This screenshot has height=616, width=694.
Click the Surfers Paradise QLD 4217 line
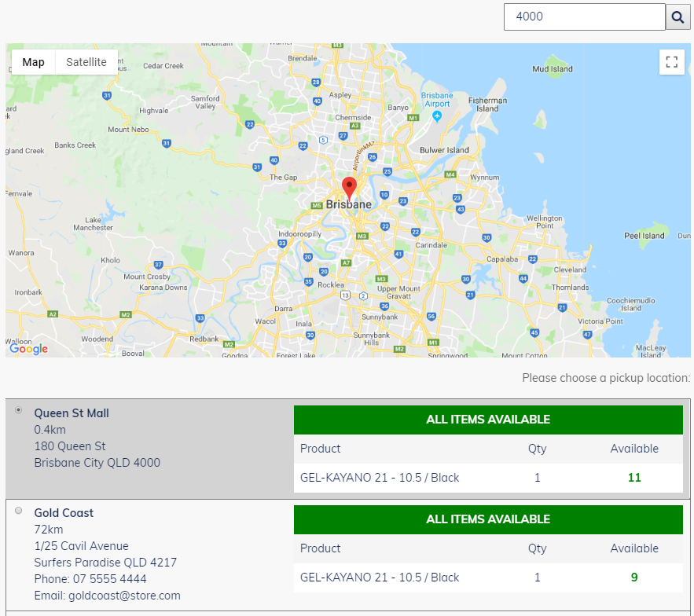[105, 563]
